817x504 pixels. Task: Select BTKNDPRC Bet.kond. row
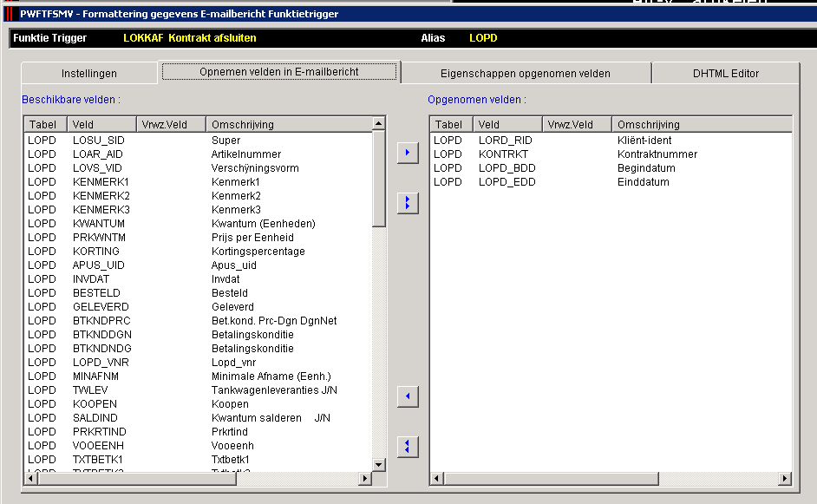click(198, 321)
